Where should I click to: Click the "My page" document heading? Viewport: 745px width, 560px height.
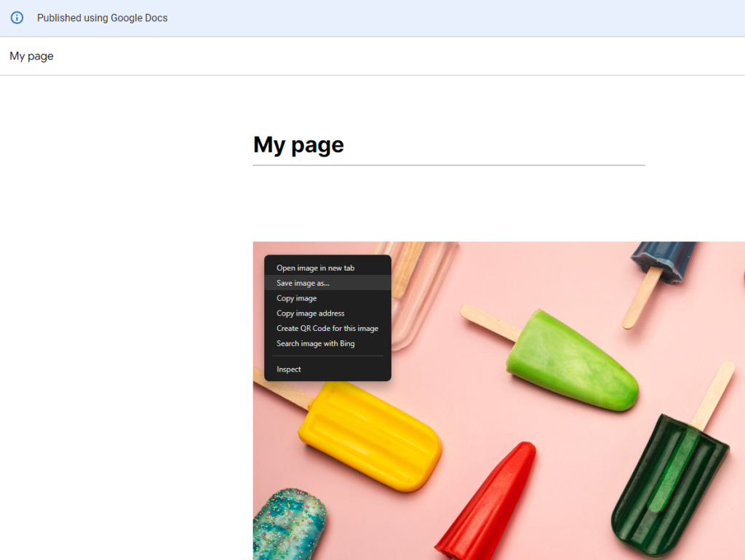click(x=298, y=145)
